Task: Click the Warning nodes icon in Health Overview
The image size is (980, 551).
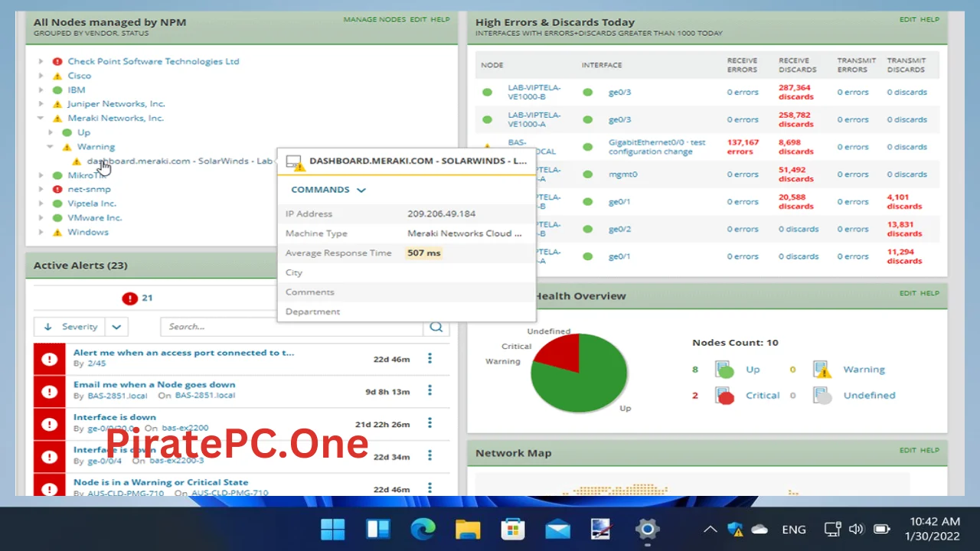Action: [822, 370]
